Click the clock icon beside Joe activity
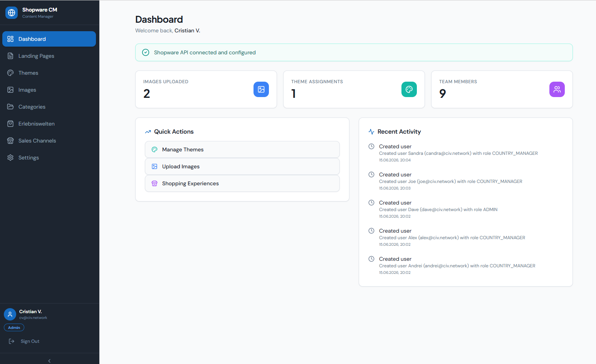The height and width of the screenshot is (364, 596). pos(371,174)
